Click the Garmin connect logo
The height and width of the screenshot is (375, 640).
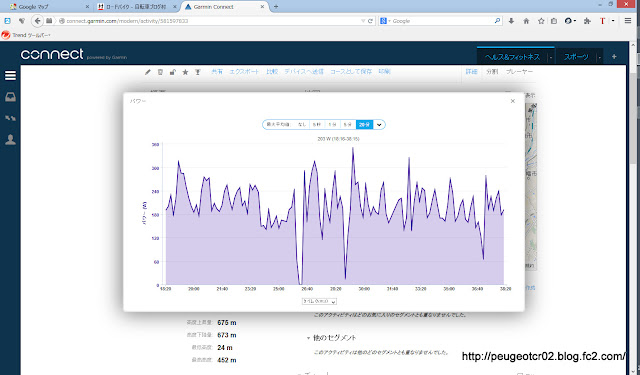(52, 54)
